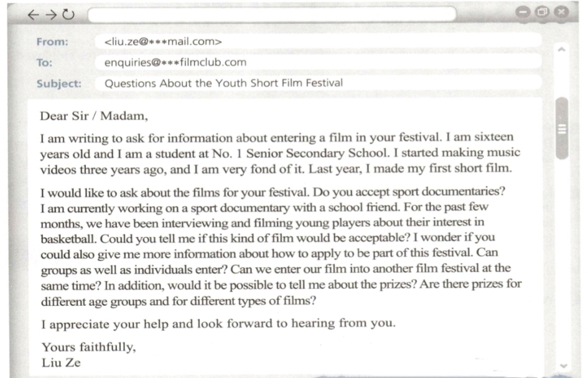
Task: Click the empty address bar
Action: click(x=271, y=14)
